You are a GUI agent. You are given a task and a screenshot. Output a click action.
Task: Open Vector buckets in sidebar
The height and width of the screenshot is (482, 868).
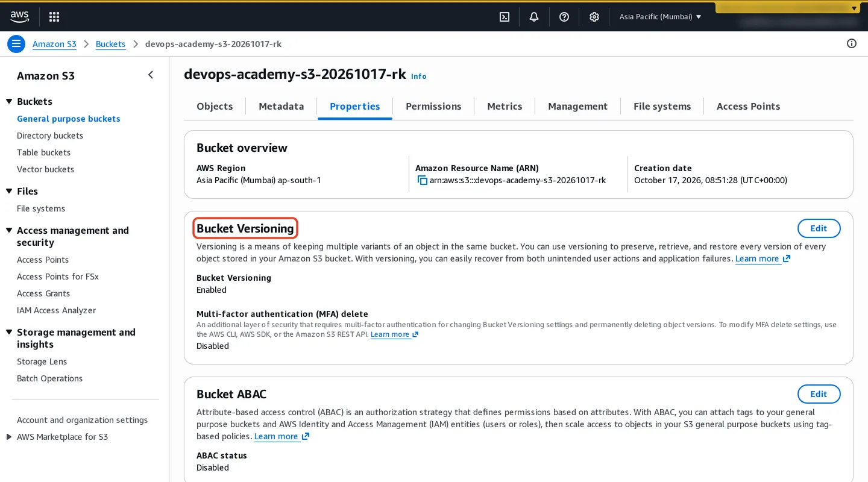pyautogui.click(x=45, y=169)
